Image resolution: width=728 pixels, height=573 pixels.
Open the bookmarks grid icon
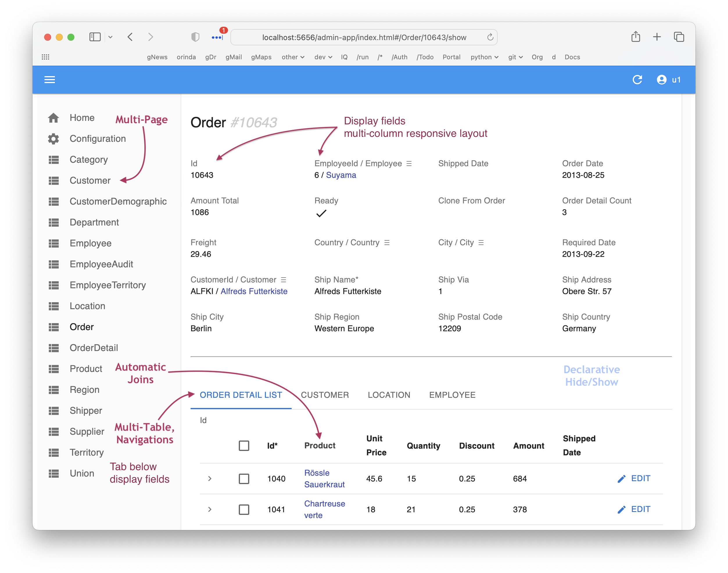pos(45,57)
